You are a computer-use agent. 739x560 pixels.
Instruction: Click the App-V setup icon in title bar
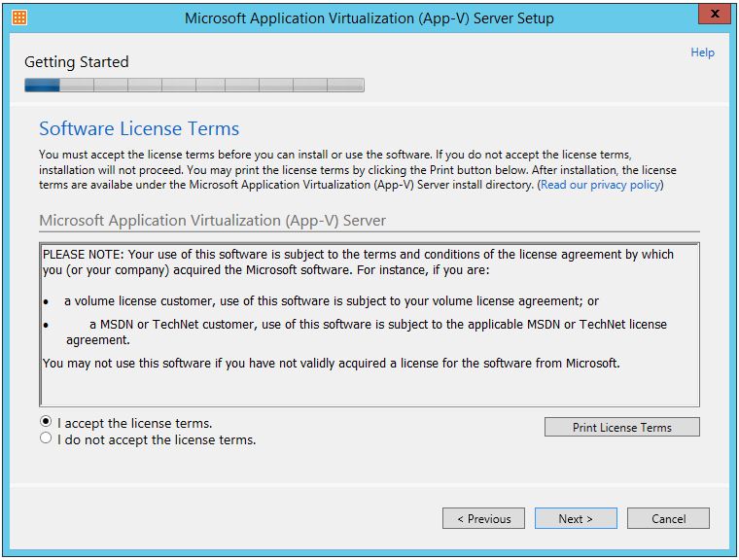19,17
